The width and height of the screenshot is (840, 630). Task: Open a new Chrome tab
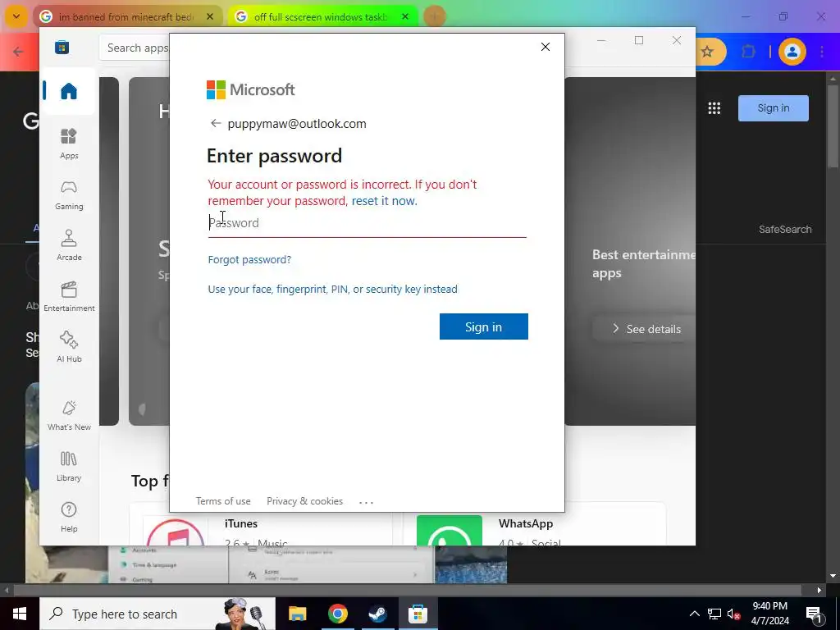[435, 16]
